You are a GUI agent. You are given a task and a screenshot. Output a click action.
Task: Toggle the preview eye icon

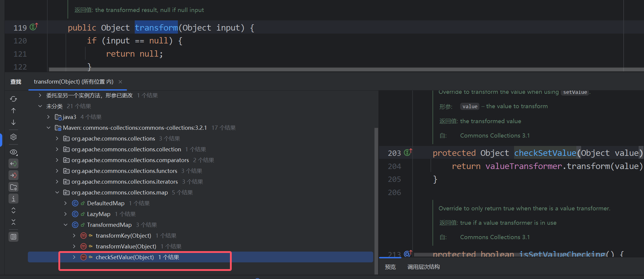tap(13, 152)
